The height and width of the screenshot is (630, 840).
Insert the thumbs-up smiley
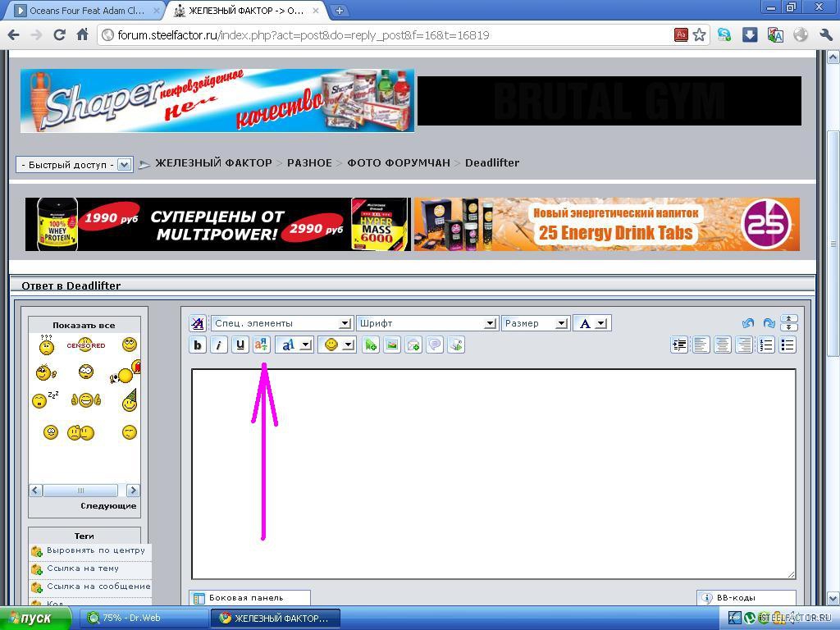pos(85,399)
